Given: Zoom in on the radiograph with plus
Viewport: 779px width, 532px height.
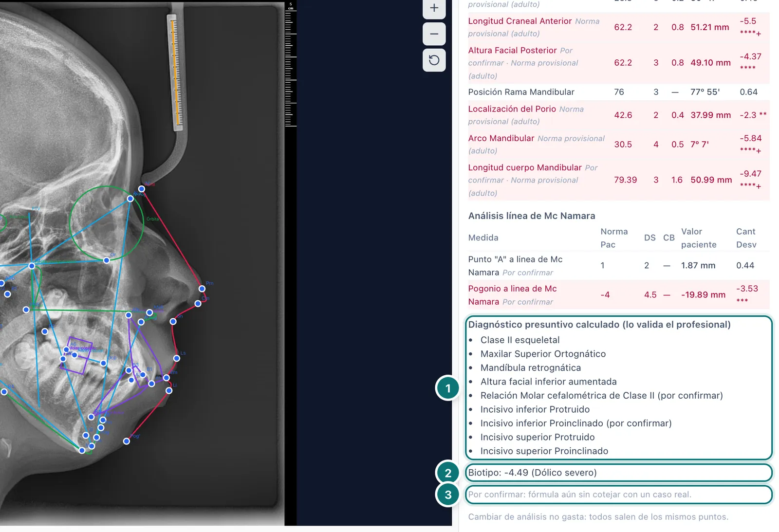Looking at the screenshot, I should 434,8.
